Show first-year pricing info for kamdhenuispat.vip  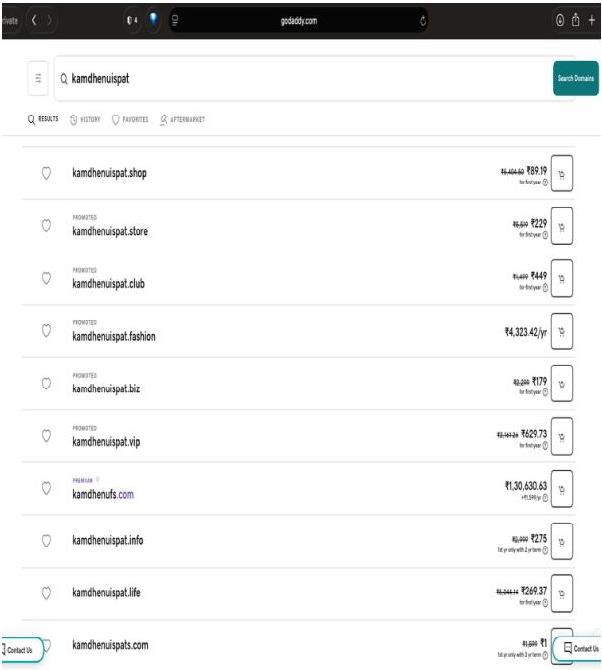point(545,445)
